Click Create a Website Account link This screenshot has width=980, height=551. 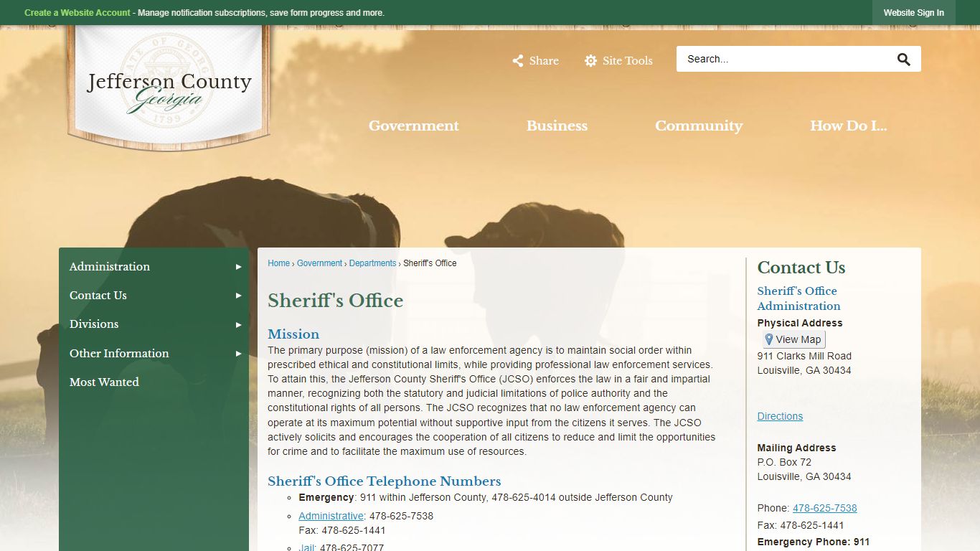click(x=77, y=13)
